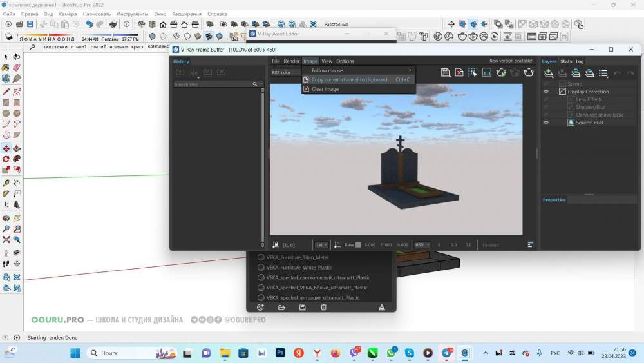Screen dimensions: 644x363
Task: Click the open folder icon in Asset Editor
Action: pos(281,308)
